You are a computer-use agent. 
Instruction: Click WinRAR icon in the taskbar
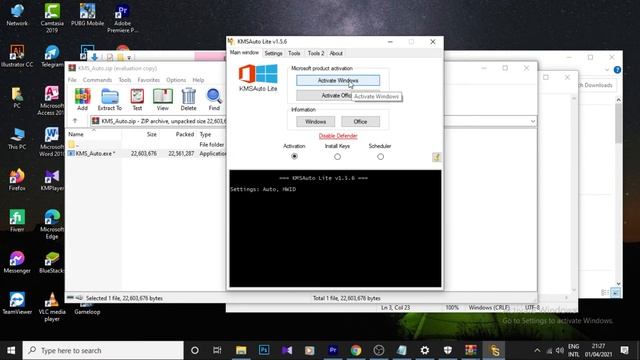[x=471, y=350]
